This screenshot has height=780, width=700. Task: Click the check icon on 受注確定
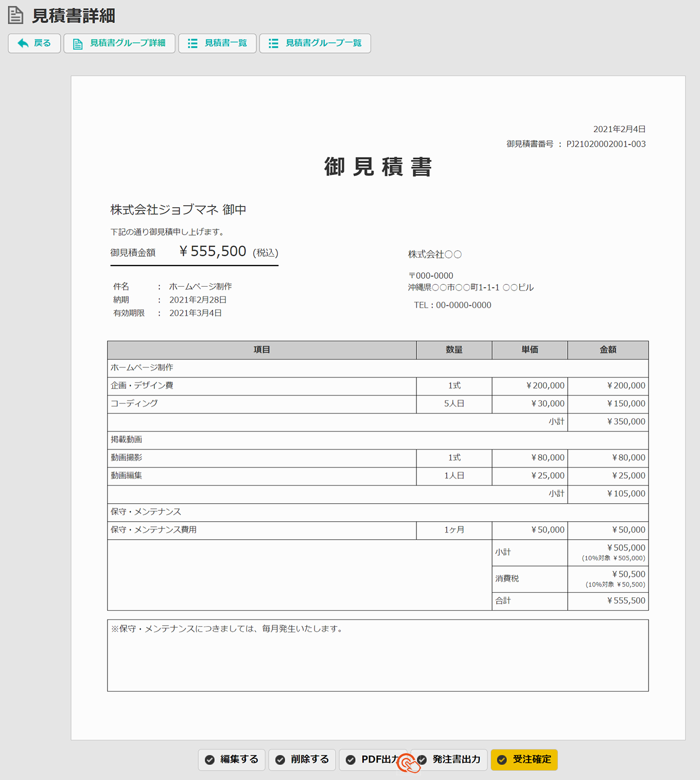pos(502,760)
